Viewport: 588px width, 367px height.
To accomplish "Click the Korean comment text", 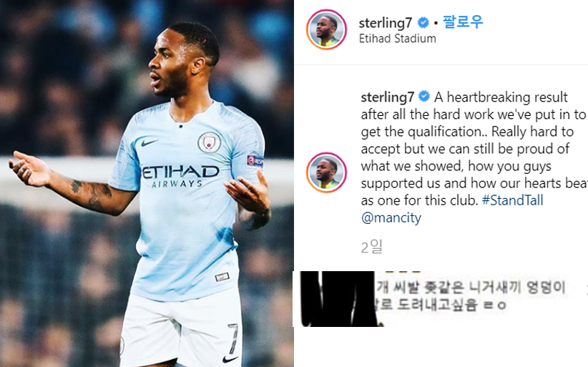I will [471, 296].
